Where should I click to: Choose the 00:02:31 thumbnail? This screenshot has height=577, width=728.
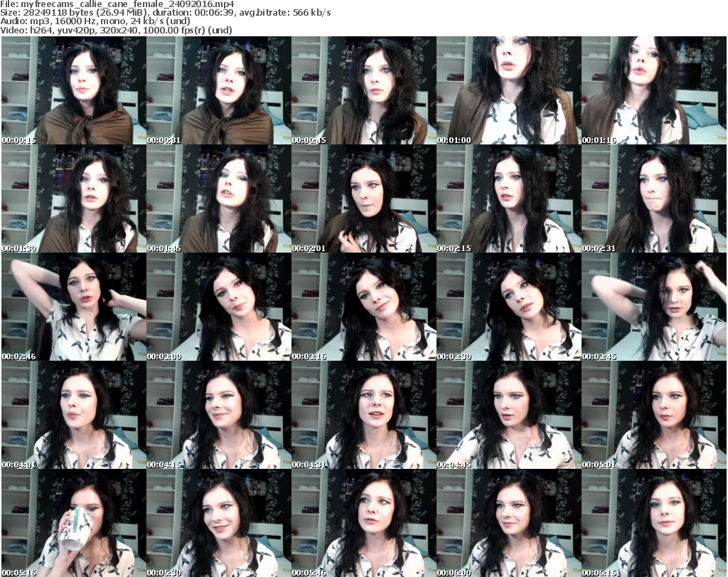coord(653,198)
